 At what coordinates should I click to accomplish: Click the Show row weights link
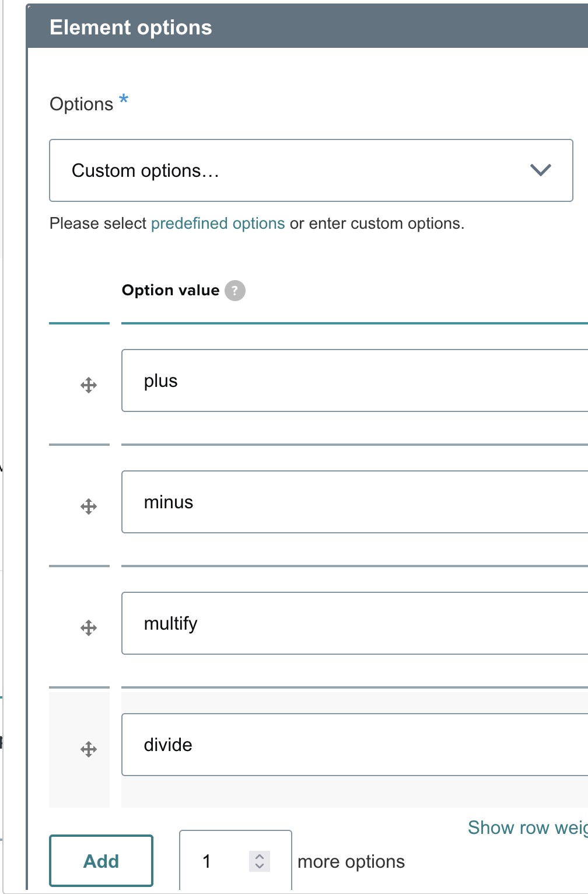click(527, 827)
